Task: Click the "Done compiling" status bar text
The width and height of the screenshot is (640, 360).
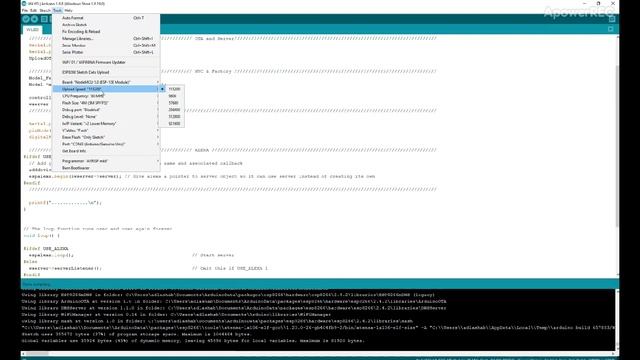Action: 36,284
